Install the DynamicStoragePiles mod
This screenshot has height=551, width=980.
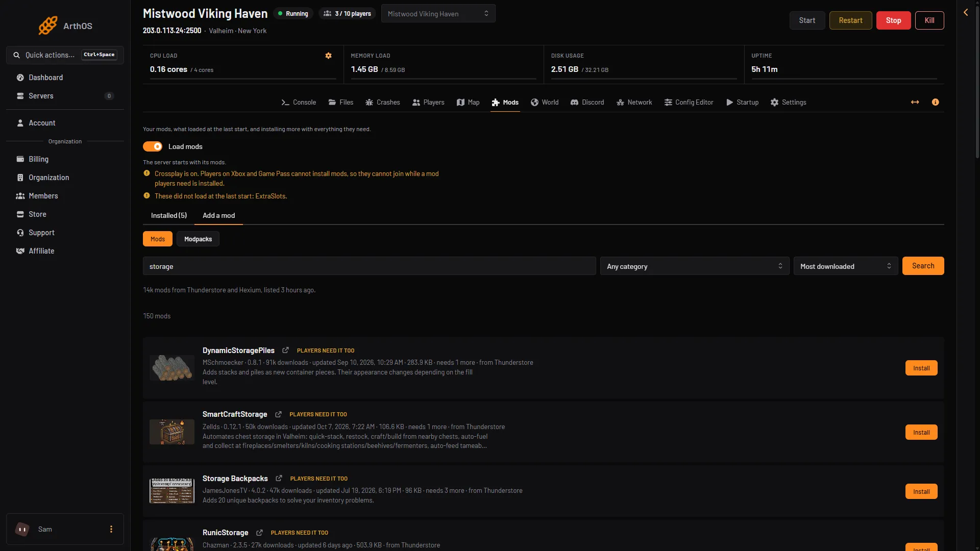click(x=921, y=368)
